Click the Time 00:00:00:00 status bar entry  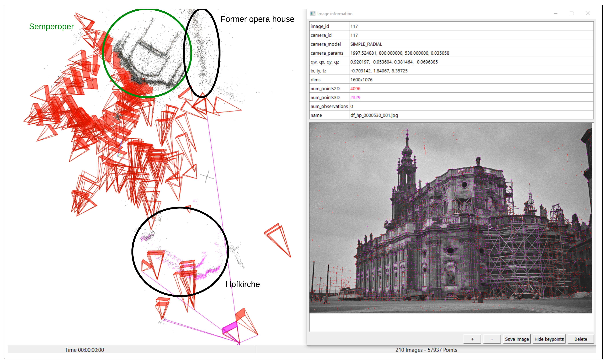point(84,350)
